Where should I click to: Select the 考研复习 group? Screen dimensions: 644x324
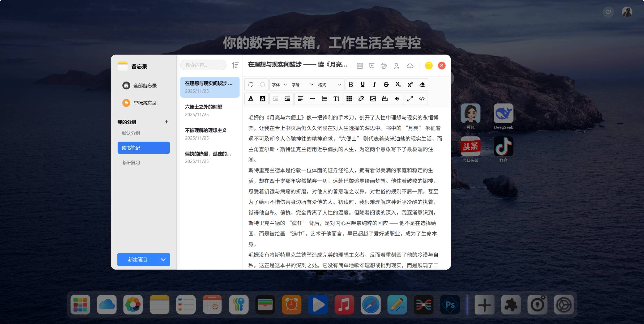coord(131,163)
